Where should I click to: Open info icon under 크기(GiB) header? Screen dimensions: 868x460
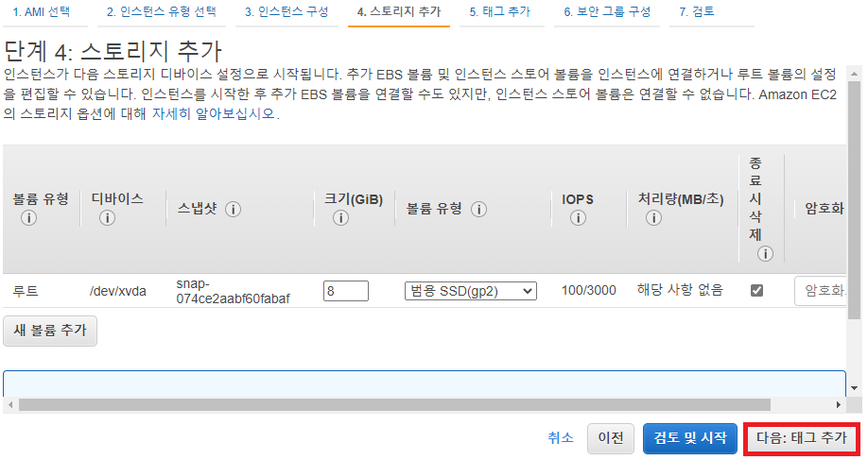click(x=340, y=218)
